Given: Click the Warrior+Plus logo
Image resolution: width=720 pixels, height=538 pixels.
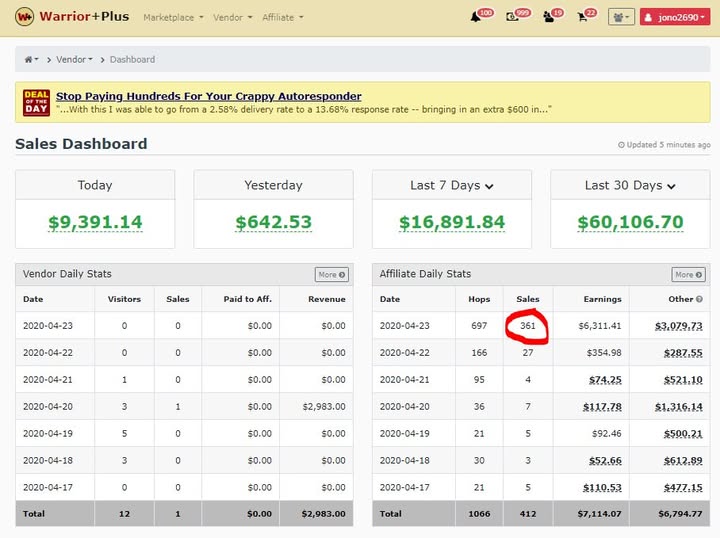Looking at the screenshot, I should point(70,17).
